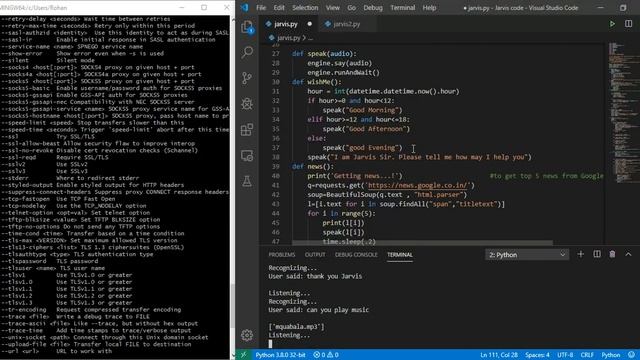The width and height of the screenshot is (640, 360).
Task: Switch to the OUTPUT panel tab
Action: coord(315,255)
